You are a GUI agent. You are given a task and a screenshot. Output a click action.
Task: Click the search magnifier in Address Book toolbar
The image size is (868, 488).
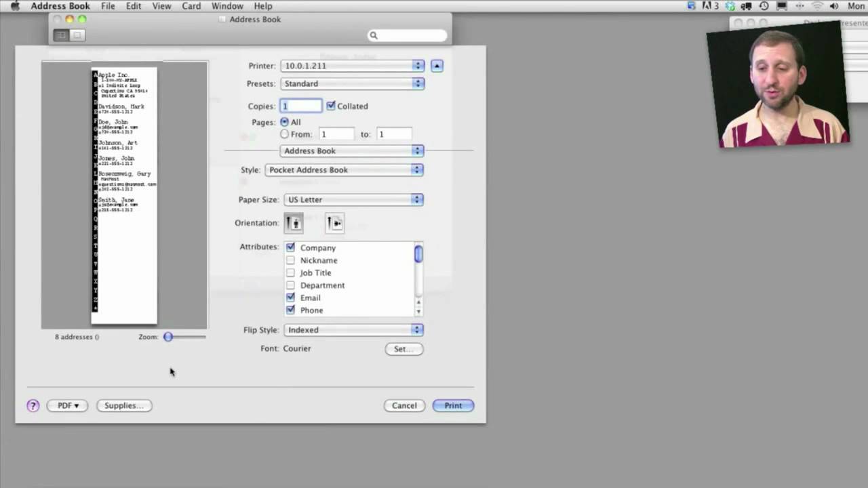373,35
